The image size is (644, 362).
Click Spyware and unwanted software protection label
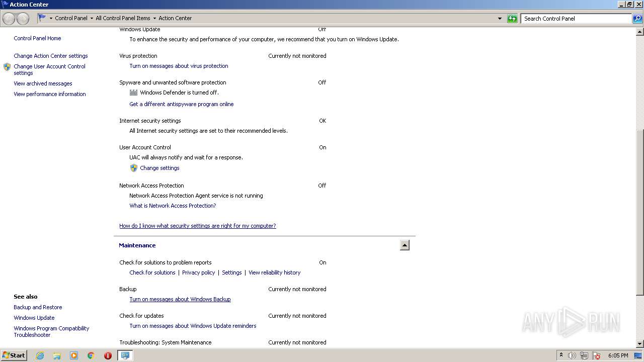pos(173,82)
